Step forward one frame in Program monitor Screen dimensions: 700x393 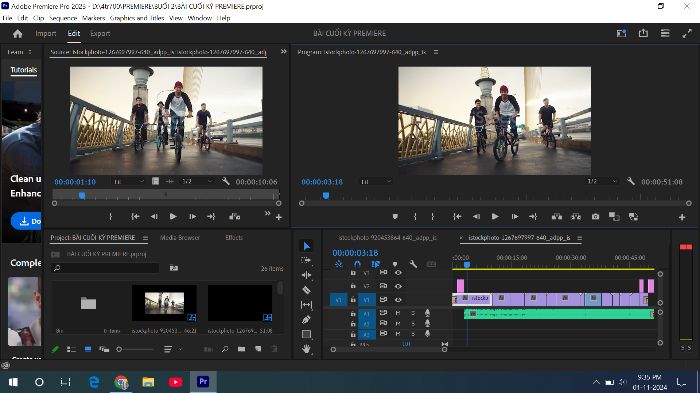tap(515, 217)
